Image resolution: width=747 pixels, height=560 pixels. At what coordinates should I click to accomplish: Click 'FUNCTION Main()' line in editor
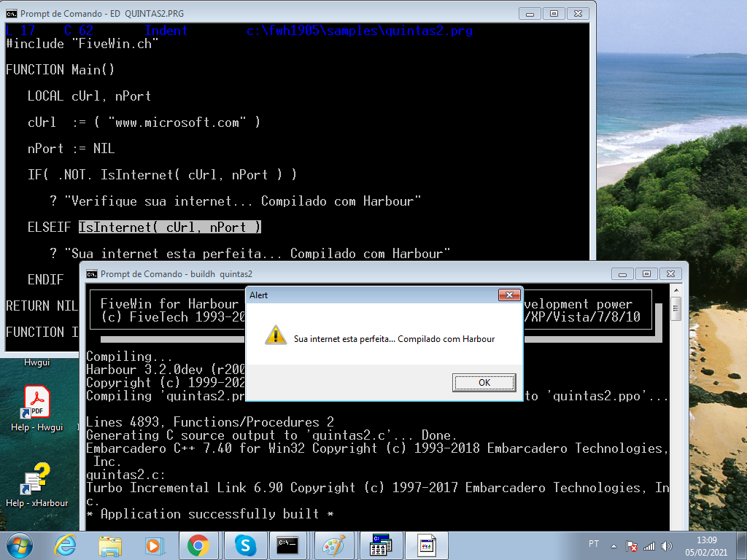point(60,70)
